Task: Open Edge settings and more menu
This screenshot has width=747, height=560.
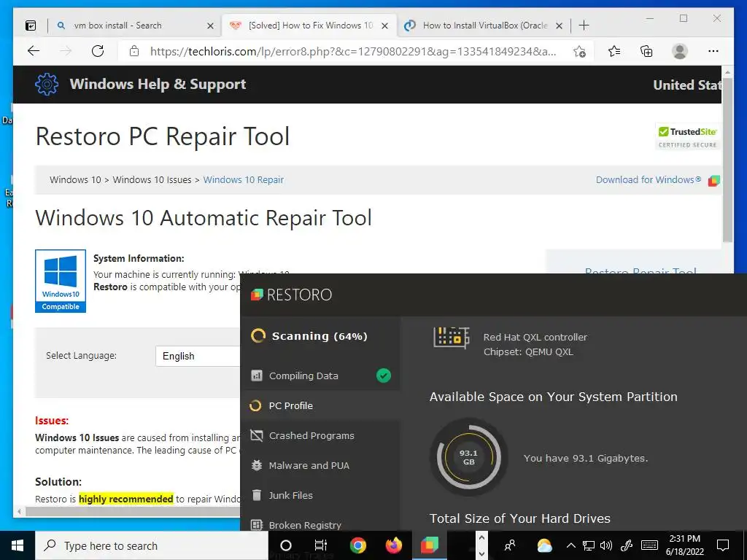Action: pos(713,51)
